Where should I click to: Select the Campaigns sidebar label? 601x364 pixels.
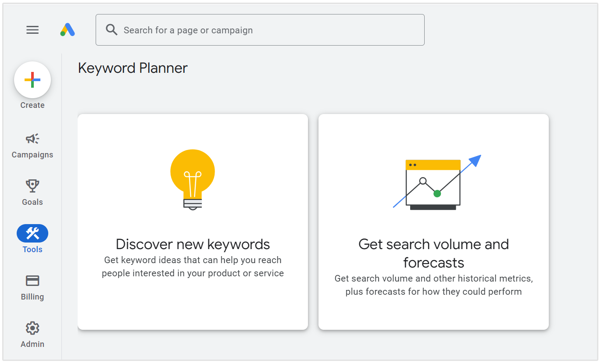(32, 155)
